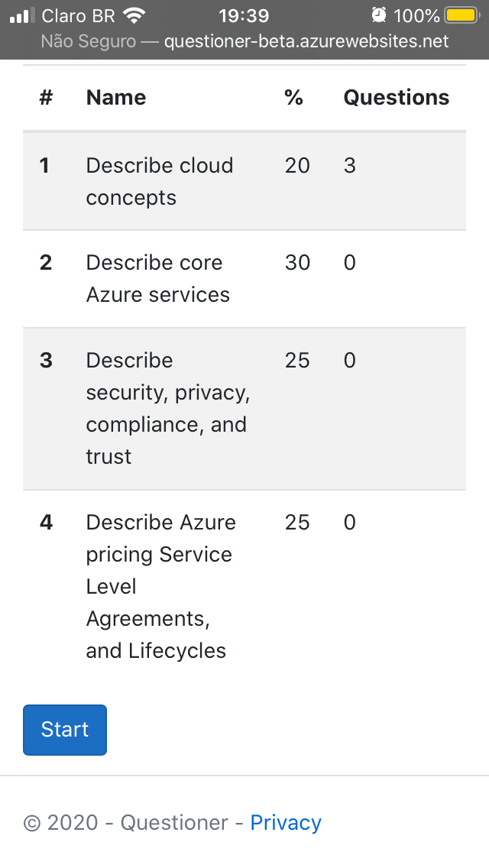Image resolution: width=489 pixels, height=868 pixels.
Task: Tap the alarm clock icon
Action: click(378, 15)
